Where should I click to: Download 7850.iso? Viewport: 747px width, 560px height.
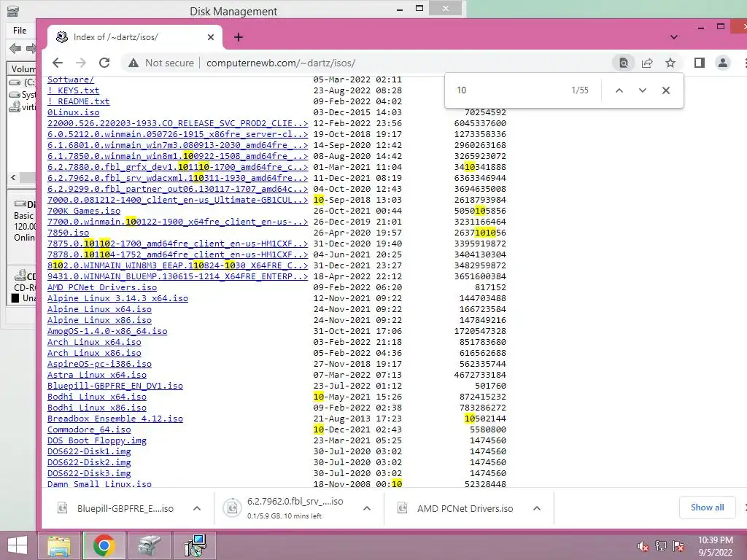pos(68,233)
